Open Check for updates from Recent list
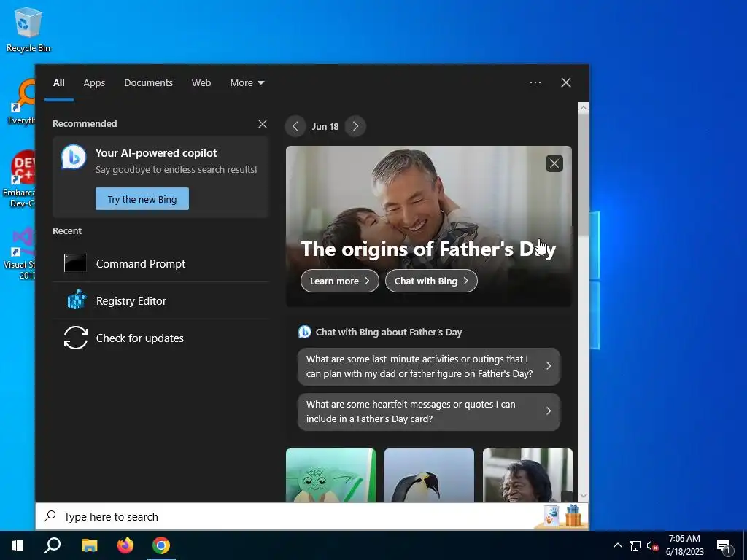Image resolution: width=747 pixels, height=560 pixels. click(160, 338)
